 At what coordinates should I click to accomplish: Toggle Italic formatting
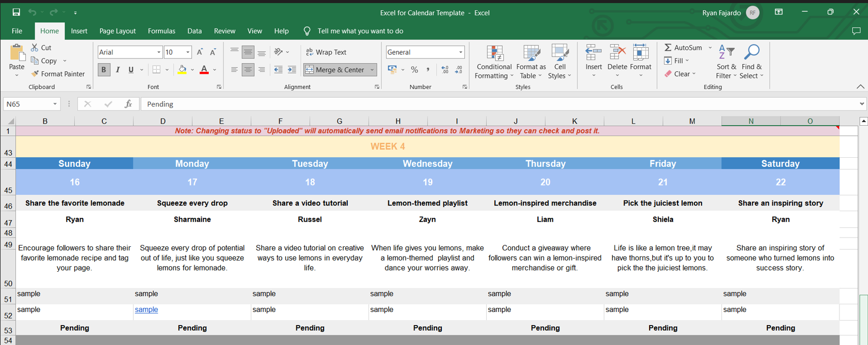pyautogui.click(x=118, y=70)
